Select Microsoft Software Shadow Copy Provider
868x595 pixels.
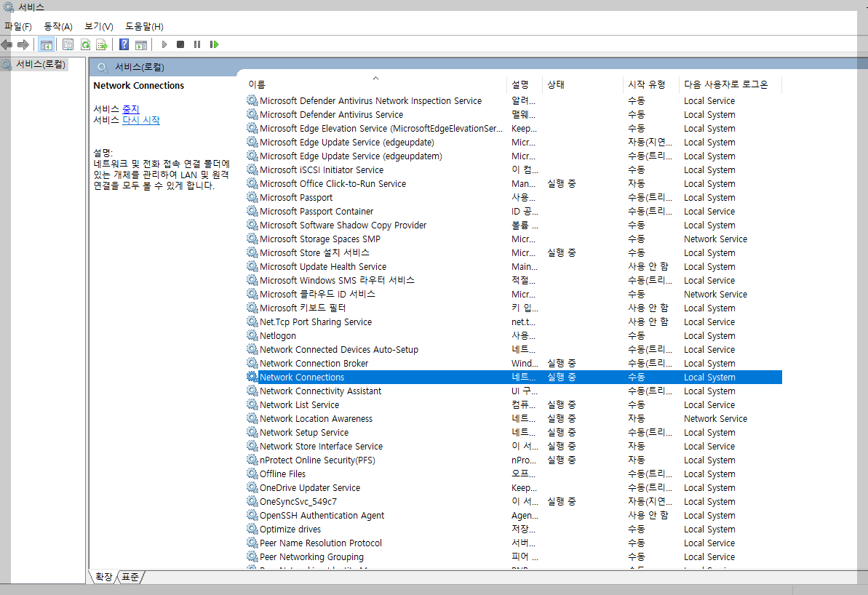(x=513, y=225)
